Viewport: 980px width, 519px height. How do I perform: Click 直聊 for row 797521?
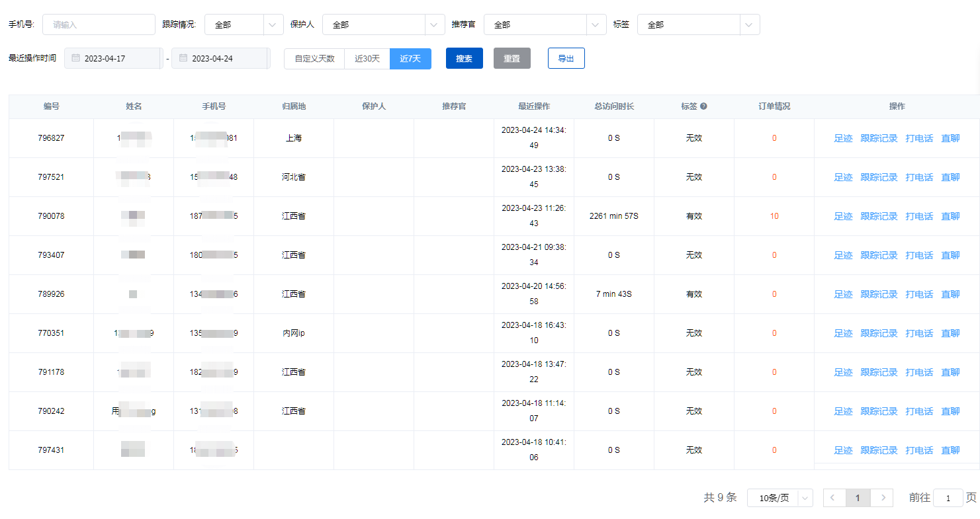[x=950, y=177]
